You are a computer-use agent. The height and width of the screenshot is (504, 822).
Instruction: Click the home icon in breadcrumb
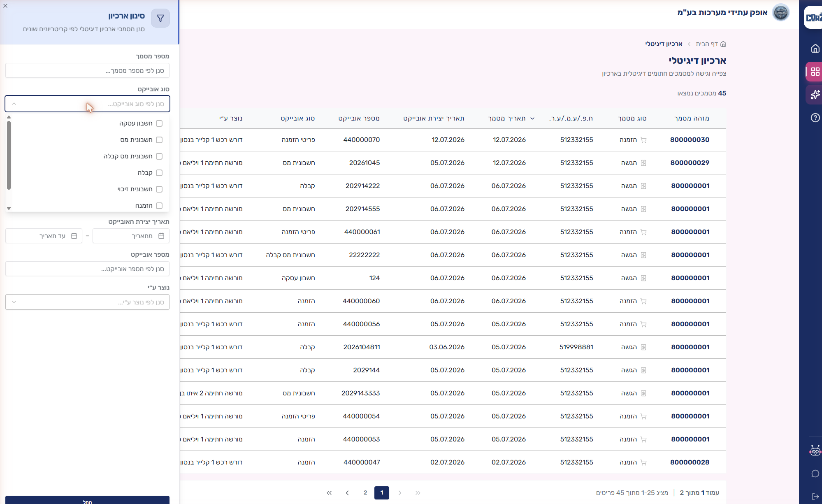pos(723,44)
